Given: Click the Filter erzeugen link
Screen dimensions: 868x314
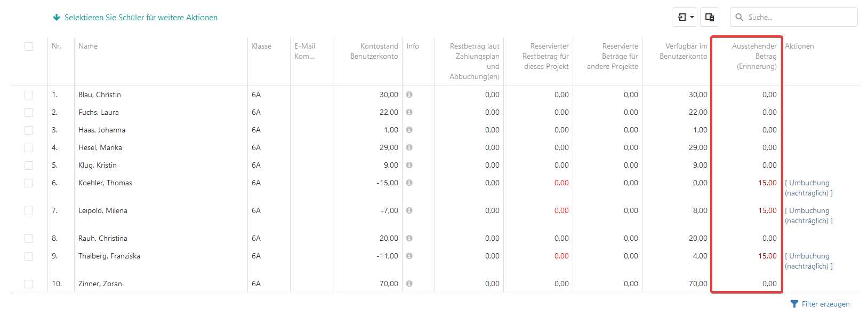Looking at the screenshot, I should pyautogui.click(x=825, y=304).
